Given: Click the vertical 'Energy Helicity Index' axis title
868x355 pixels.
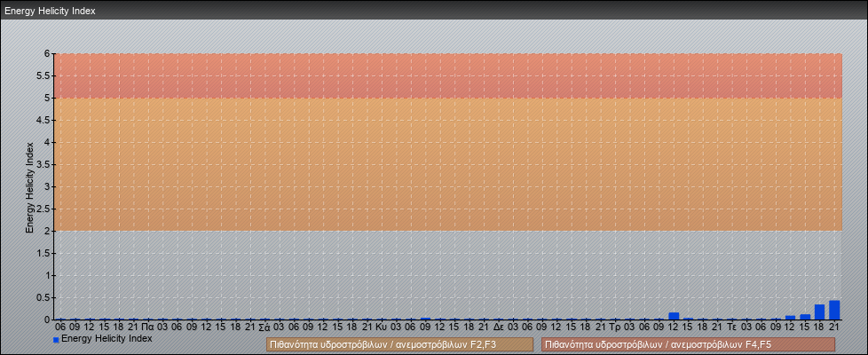Looking at the screenshot, I should pyautogui.click(x=30, y=187).
